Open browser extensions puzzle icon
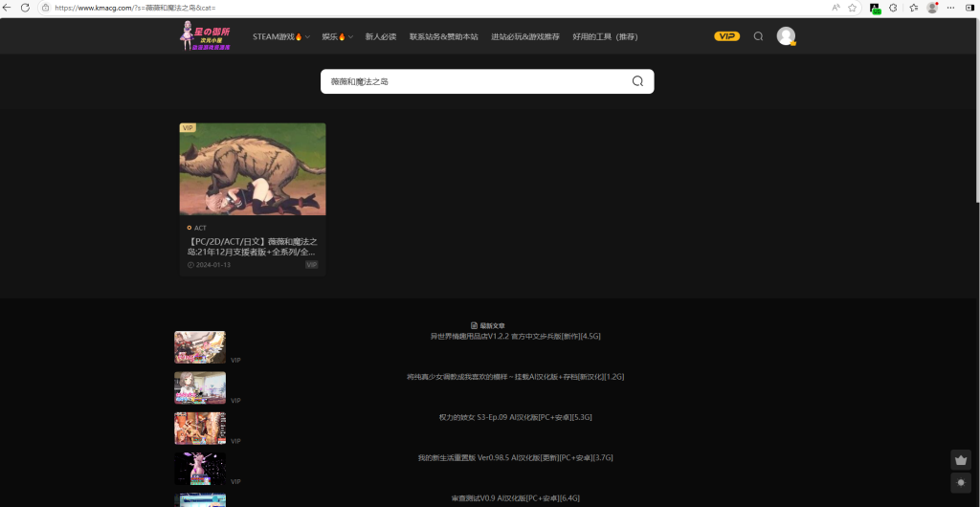Viewport: 980px width, 507px height. click(893, 8)
